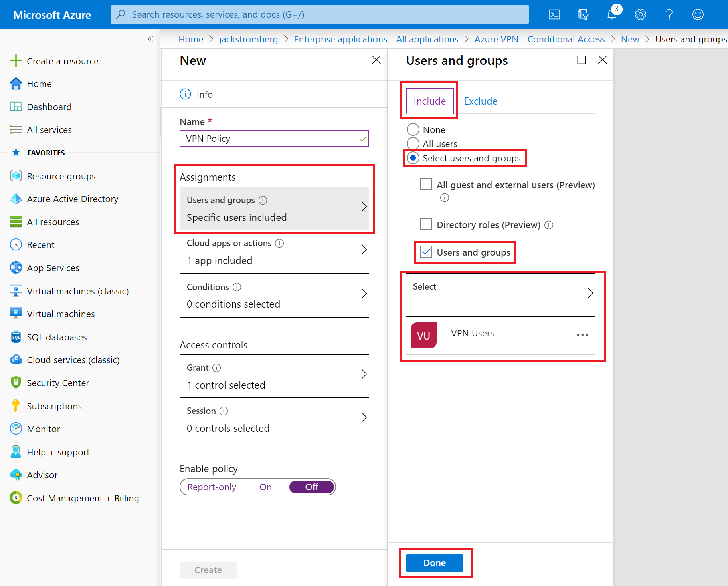728x586 pixels.
Task: Check Directory roles (Preview) box
Action: click(x=426, y=224)
